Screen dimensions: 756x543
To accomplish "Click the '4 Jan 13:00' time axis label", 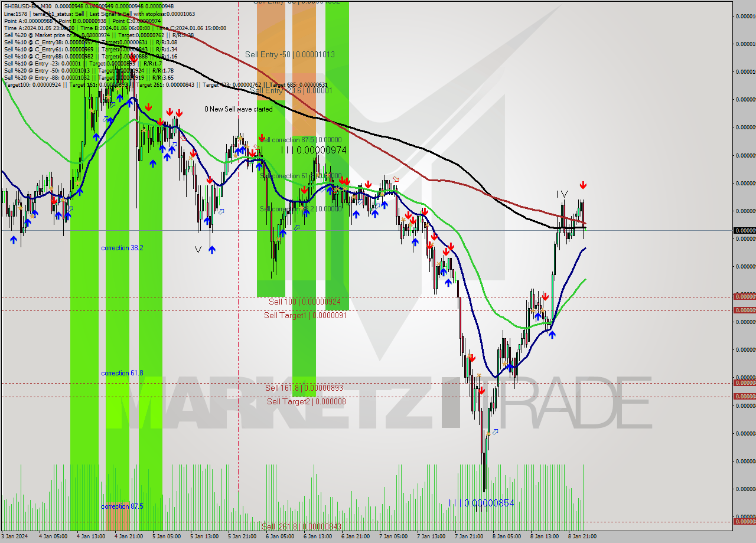I will [90, 537].
